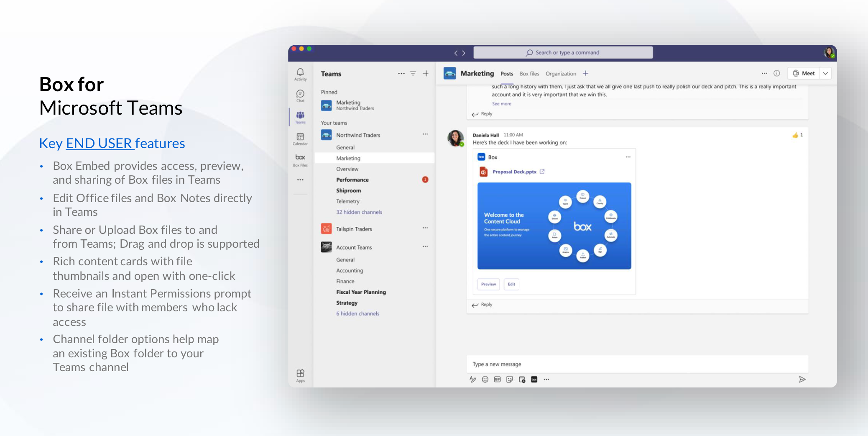Click the Type a new message field
The image size is (868, 436).
coord(637,364)
